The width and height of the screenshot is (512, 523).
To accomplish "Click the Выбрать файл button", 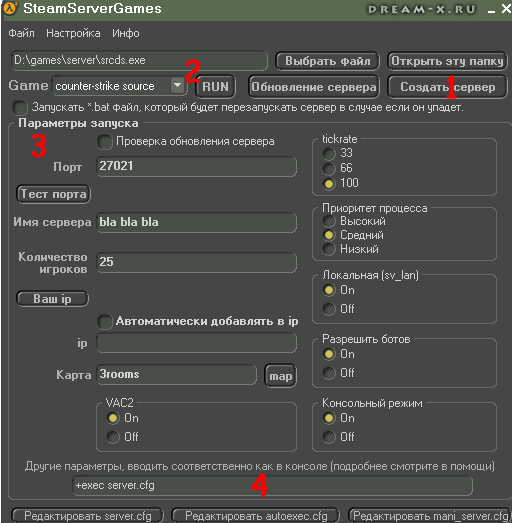I will pos(327,61).
